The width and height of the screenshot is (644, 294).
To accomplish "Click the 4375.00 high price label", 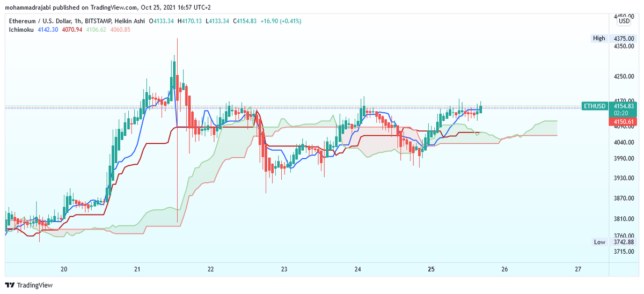I will coord(625,39).
